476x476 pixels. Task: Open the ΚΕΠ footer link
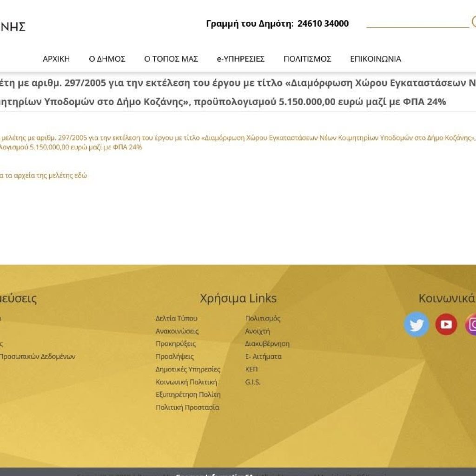point(251,370)
